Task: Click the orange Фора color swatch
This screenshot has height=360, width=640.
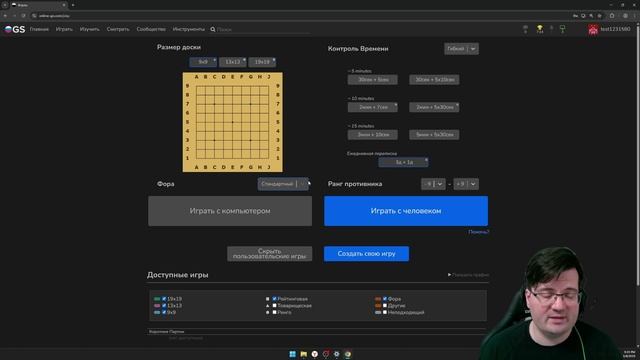Action: point(378,299)
